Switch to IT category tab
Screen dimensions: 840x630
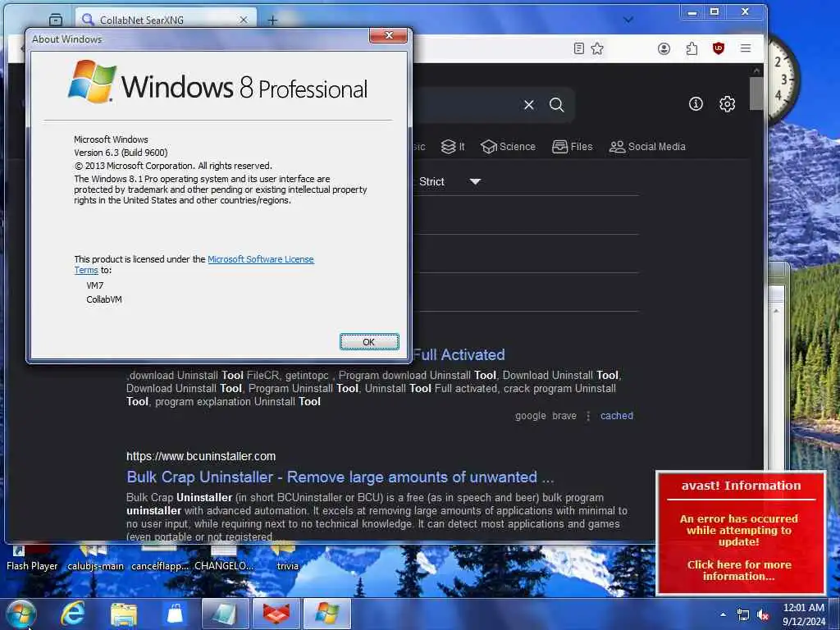[453, 147]
